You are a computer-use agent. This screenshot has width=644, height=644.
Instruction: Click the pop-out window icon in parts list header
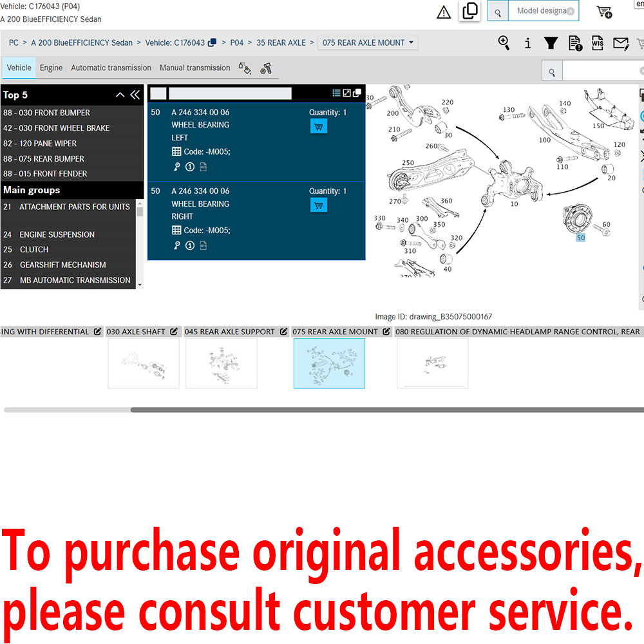[357, 93]
